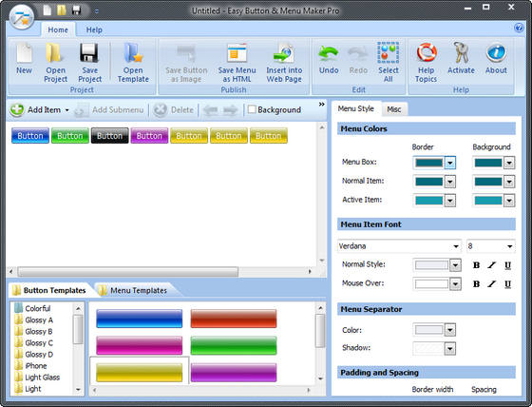Toggle bold for Normal Style font

pyautogui.click(x=476, y=265)
